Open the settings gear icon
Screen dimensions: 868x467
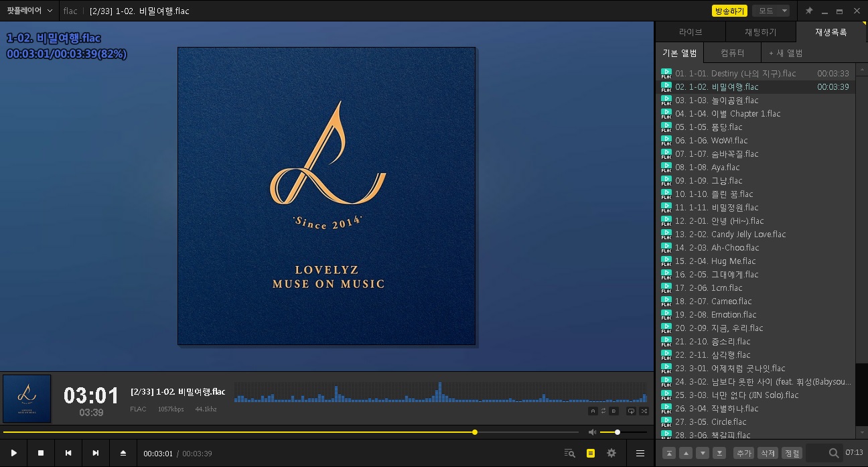611,453
